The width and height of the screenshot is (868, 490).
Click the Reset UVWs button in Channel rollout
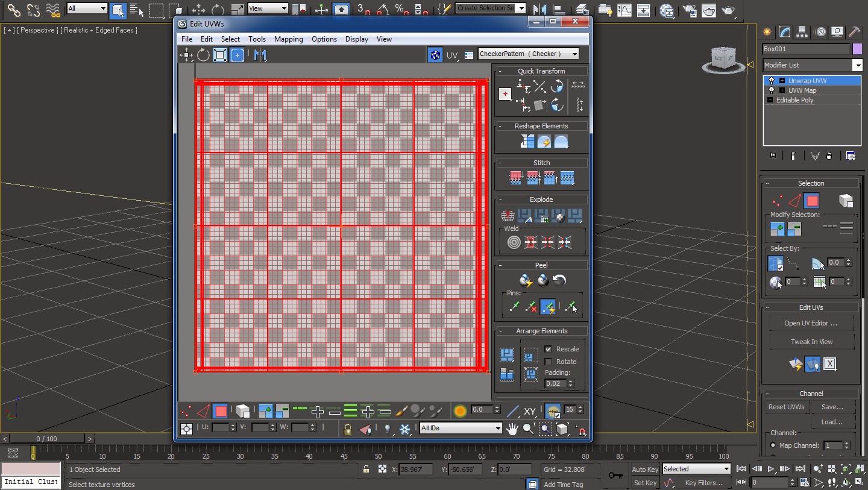pyautogui.click(x=786, y=407)
